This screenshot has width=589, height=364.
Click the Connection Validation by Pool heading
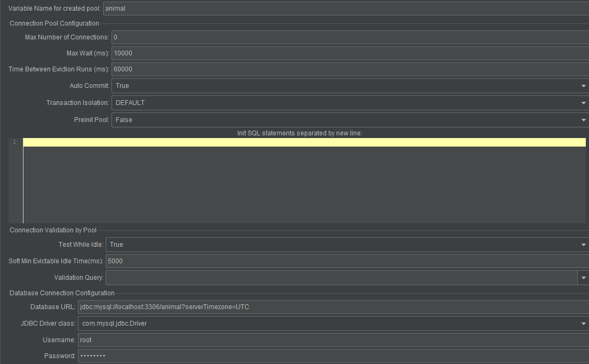click(x=53, y=230)
